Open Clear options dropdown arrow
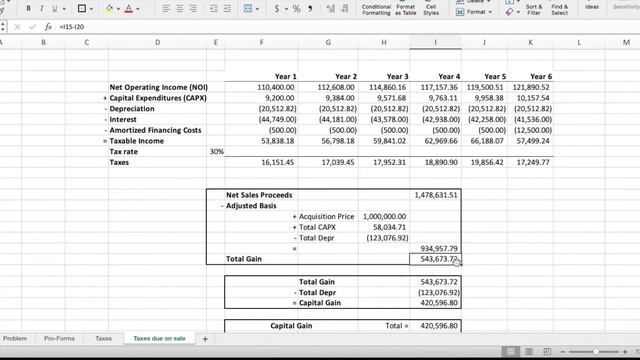The width and height of the screenshot is (640, 360). pyautogui.click(x=518, y=13)
